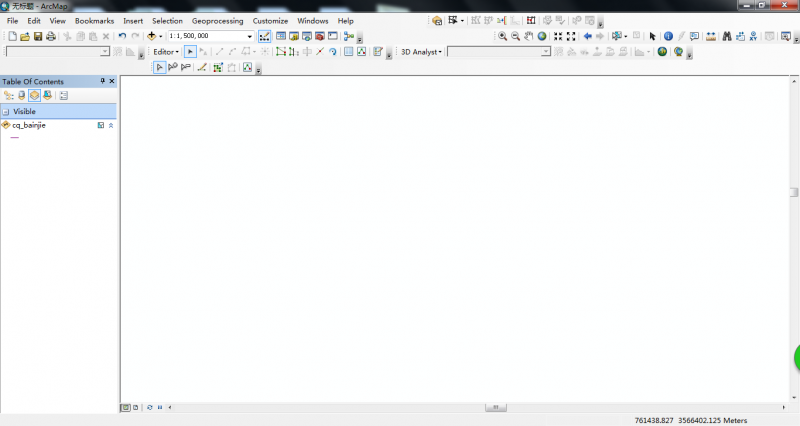Toggle the Editor Toolbar button
This screenshot has height=426, width=800.
click(x=264, y=36)
